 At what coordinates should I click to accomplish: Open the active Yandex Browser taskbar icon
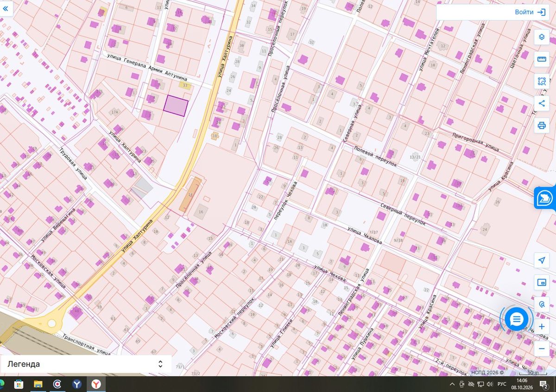[x=96, y=384]
